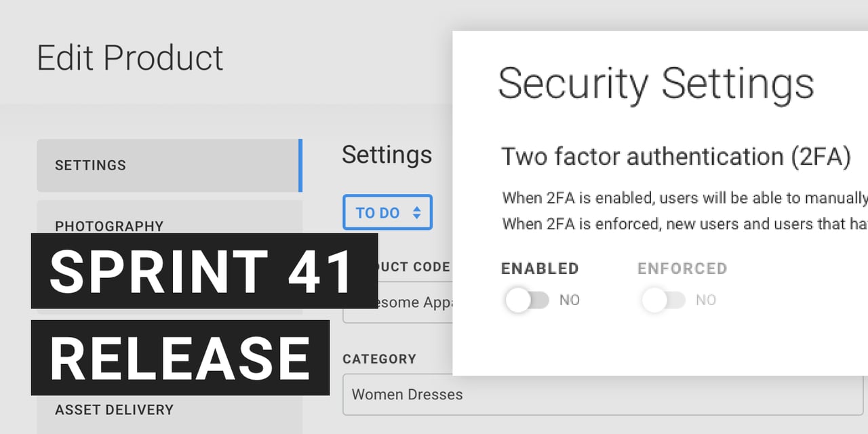Click the ENFORCED label text
868x434 pixels.
tap(682, 269)
